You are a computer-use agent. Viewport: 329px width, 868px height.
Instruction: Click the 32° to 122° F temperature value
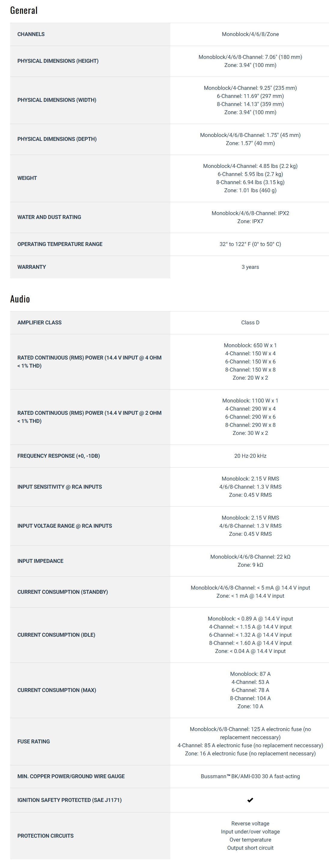click(x=250, y=244)
